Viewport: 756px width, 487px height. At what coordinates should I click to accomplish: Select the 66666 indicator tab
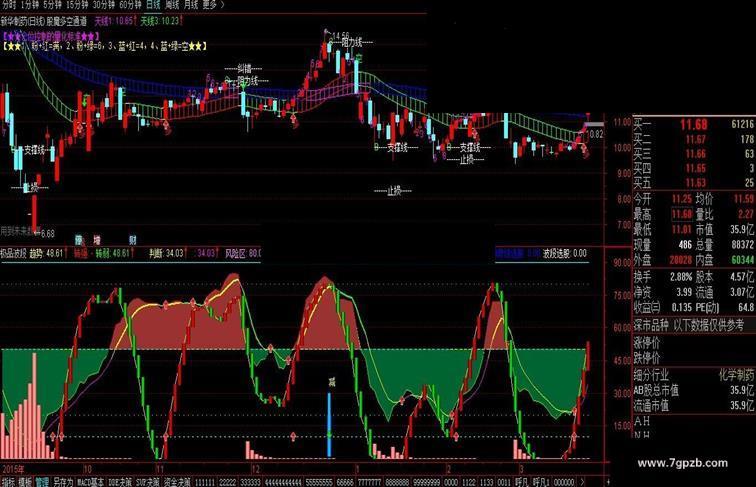345,482
